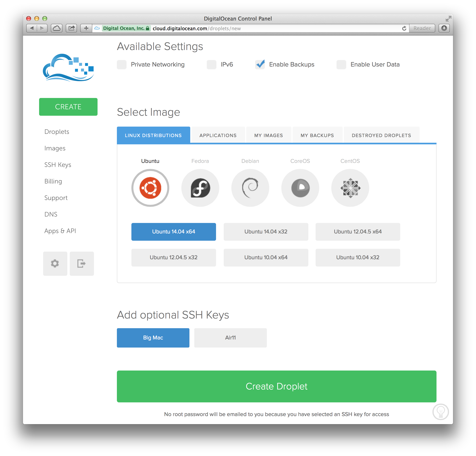Image resolution: width=476 pixels, height=456 pixels.
Task: Open the My Backups tab
Action: click(x=317, y=135)
